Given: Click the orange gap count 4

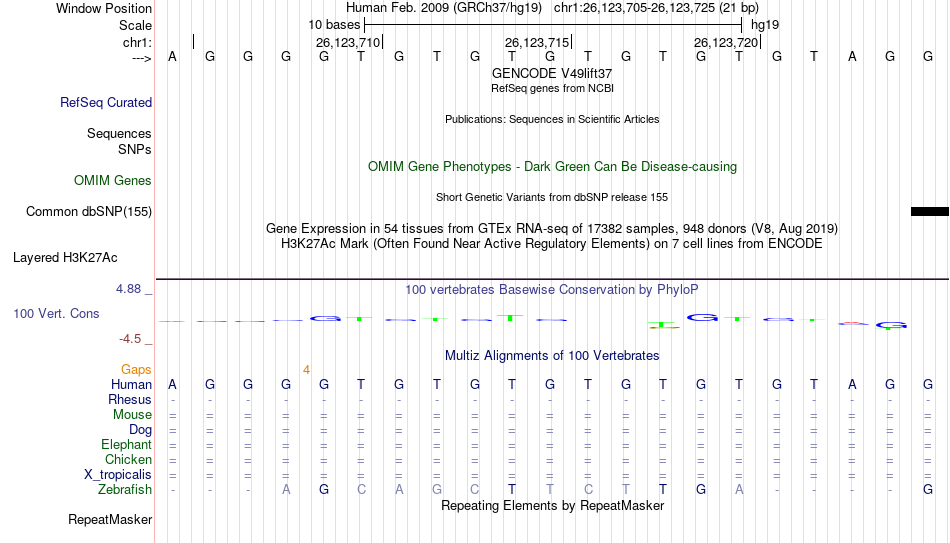Looking at the screenshot, I should (307, 370).
